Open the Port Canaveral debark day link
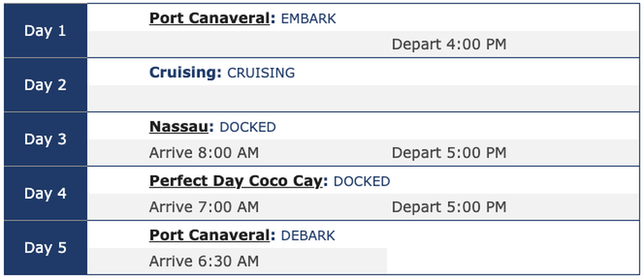This screenshot has height=279, width=644. click(x=209, y=235)
